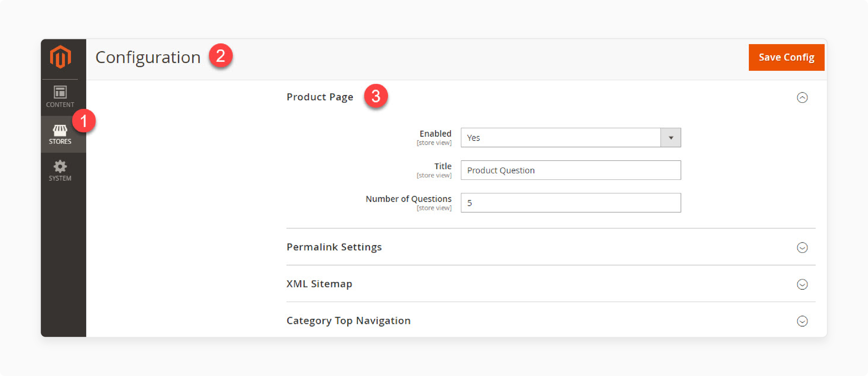Click the Title input field
The image size is (868, 376).
(570, 170)
